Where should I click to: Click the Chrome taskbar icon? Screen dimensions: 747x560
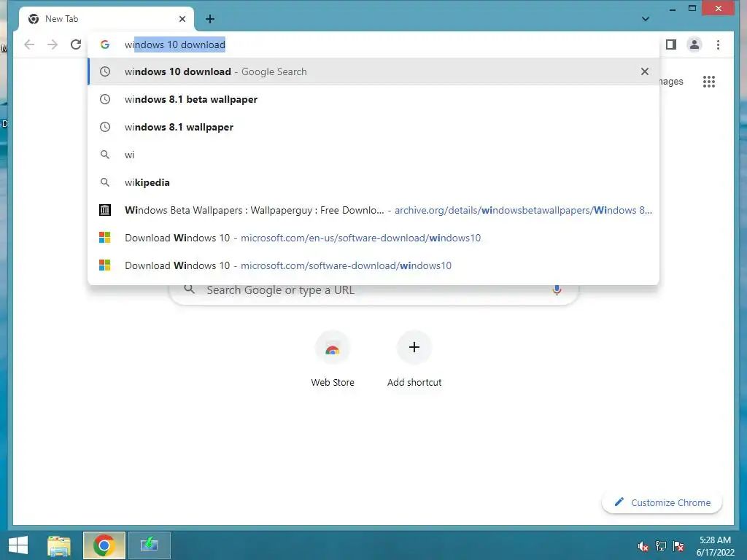(104, 545)
